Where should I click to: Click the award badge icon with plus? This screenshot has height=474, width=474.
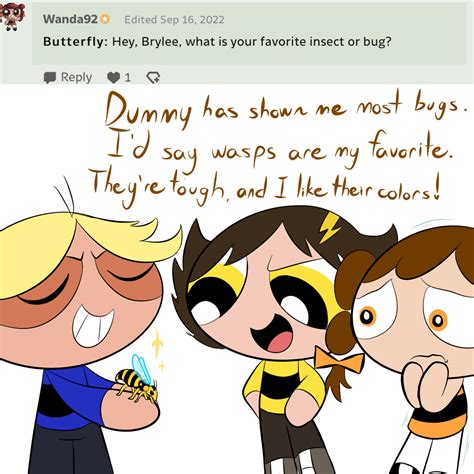[x=153, y=78]
